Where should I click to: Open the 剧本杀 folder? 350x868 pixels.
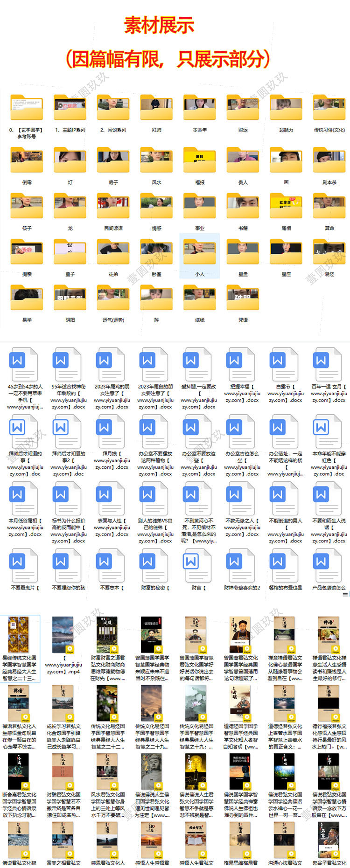coord(329,161)
